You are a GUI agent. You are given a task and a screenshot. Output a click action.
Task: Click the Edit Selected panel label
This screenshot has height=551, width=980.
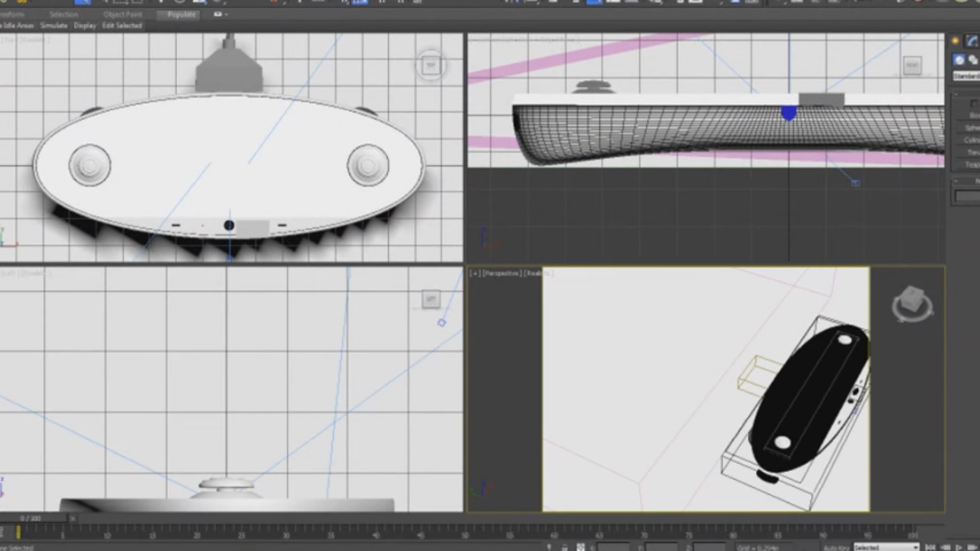point(122,26)
